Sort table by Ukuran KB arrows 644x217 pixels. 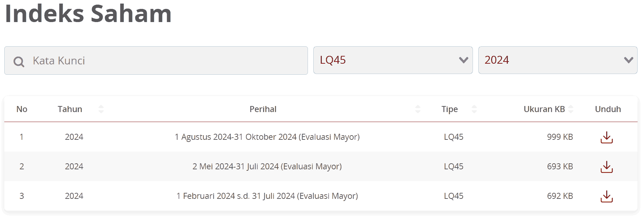[571, 109]
